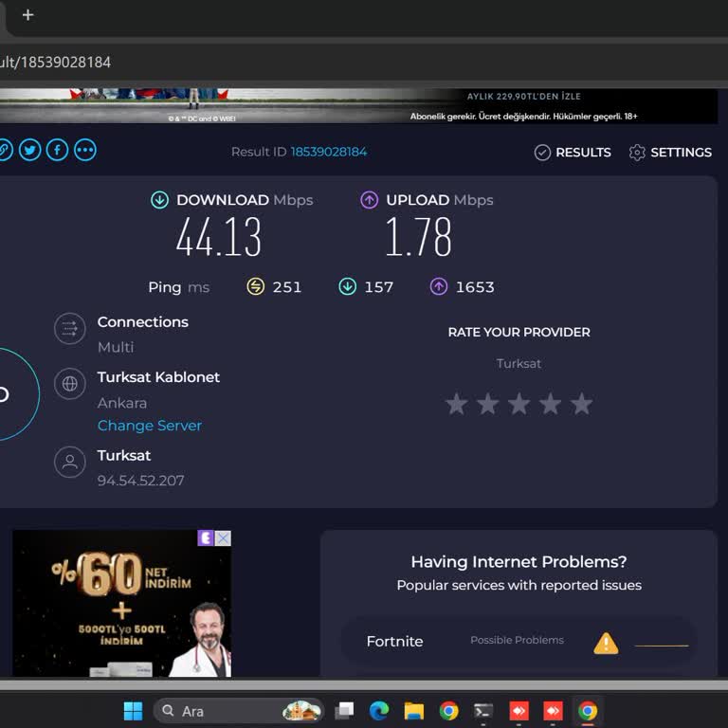Open File Explorer from the taskbar
The image size is (728, 728).
pyautogui.click(x=413, y=711)
